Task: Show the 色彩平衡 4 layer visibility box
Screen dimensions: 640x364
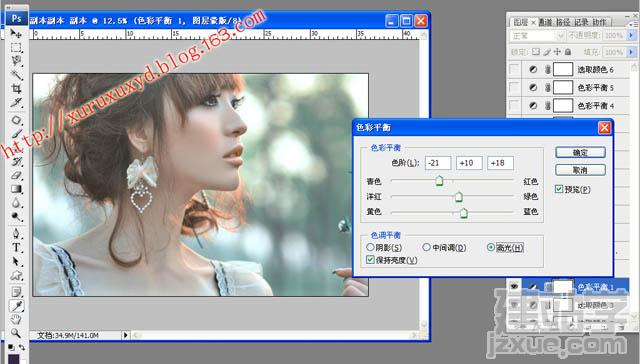Action: click(x=514, y=105)
